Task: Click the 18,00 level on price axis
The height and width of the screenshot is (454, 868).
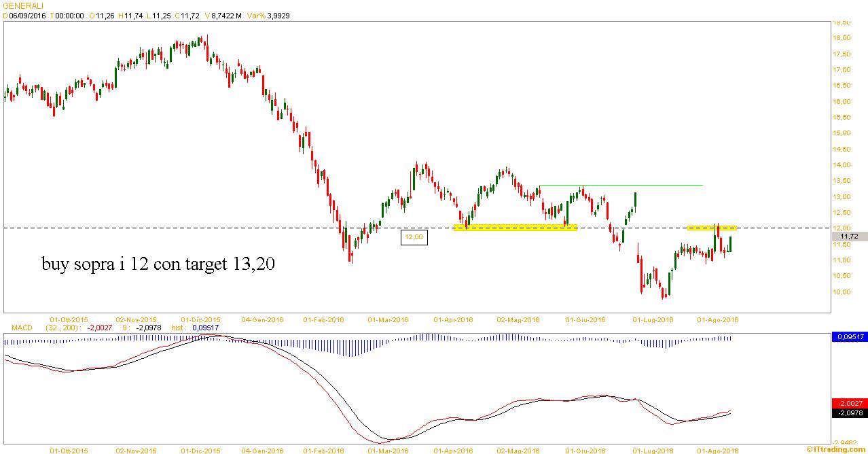Action: tap(842, 37)
